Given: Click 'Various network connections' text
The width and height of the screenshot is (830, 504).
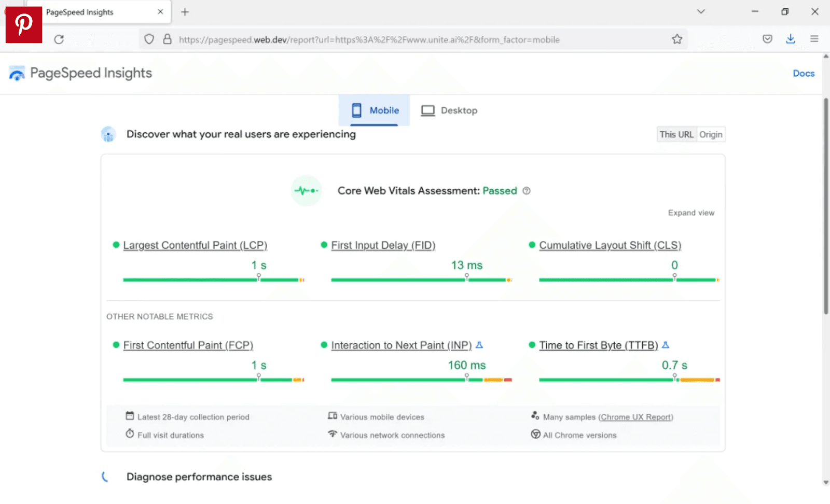Looking at the screenshot, I should click(393, 435).
